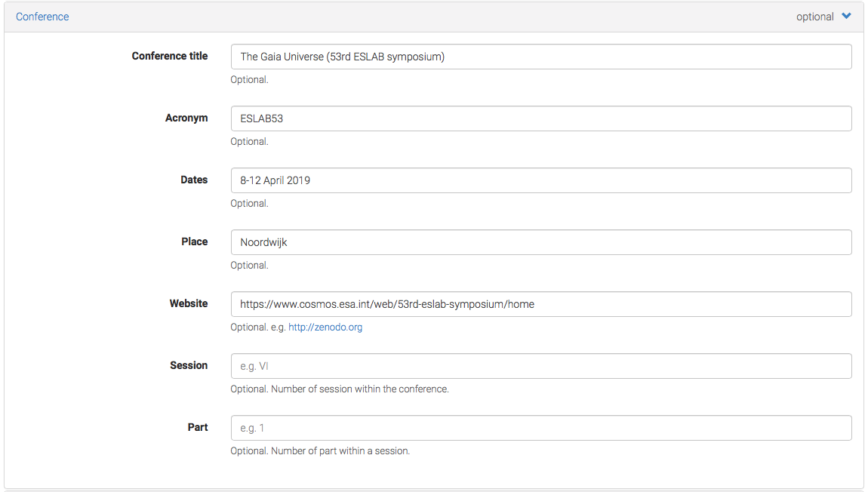
Task: Click the 'Part' field label
Action: click(x=198, y=428)
